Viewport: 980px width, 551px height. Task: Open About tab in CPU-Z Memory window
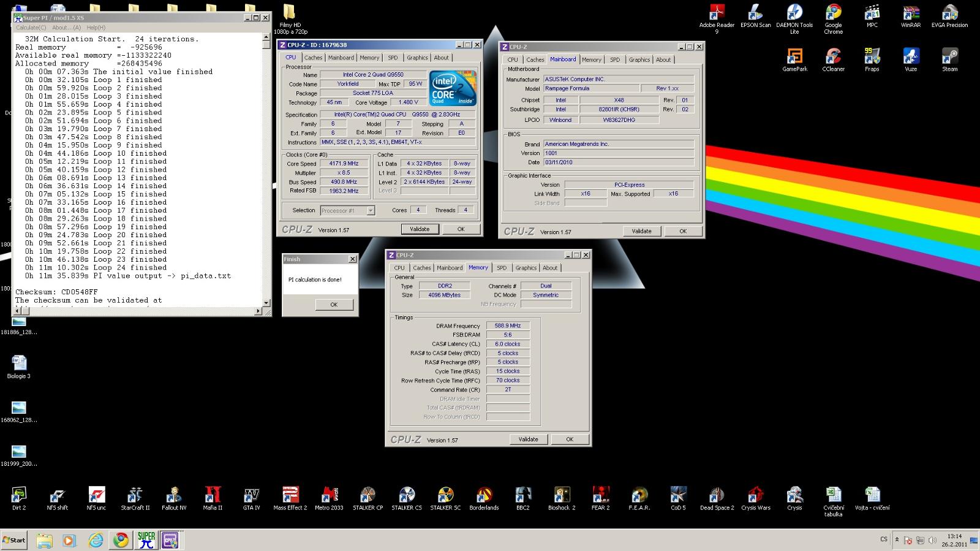[x=550, y=268]
